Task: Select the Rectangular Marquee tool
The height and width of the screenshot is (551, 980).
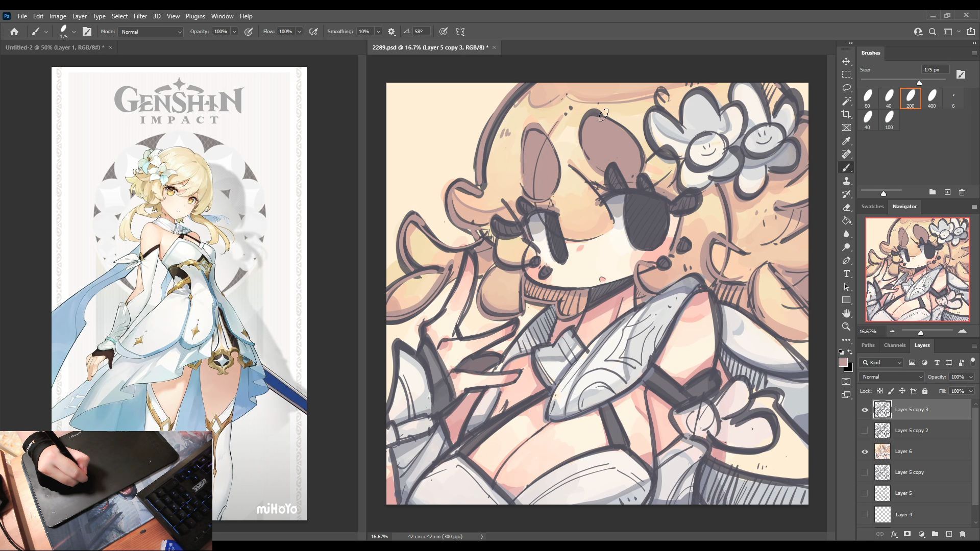Action: 846,74
